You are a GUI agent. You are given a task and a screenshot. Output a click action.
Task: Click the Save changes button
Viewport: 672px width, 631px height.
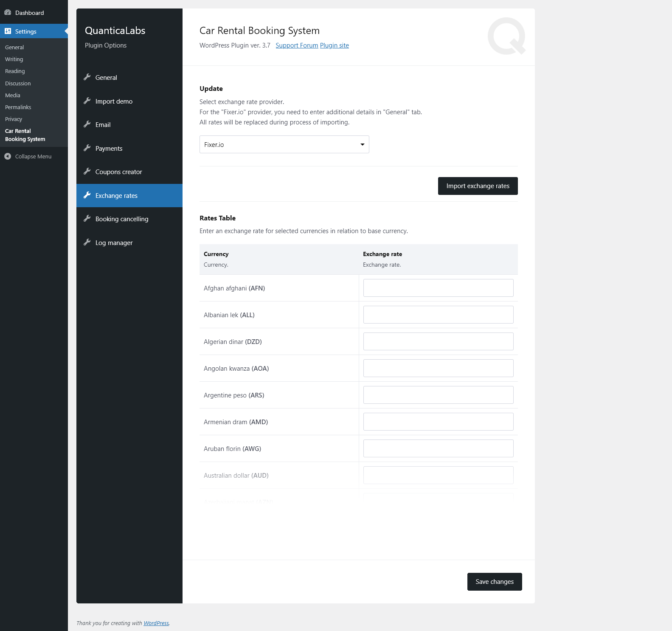(495, 582)
